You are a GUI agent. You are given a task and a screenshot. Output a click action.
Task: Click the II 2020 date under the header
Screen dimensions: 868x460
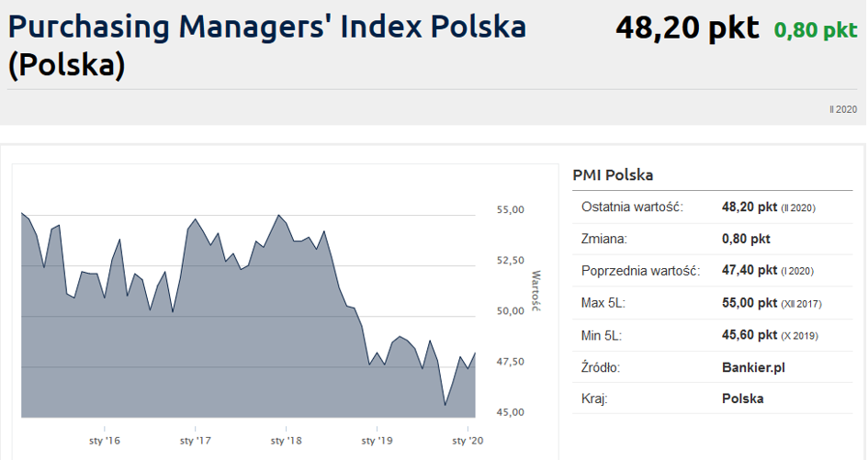pyautogui.click(x=842, y=109)
